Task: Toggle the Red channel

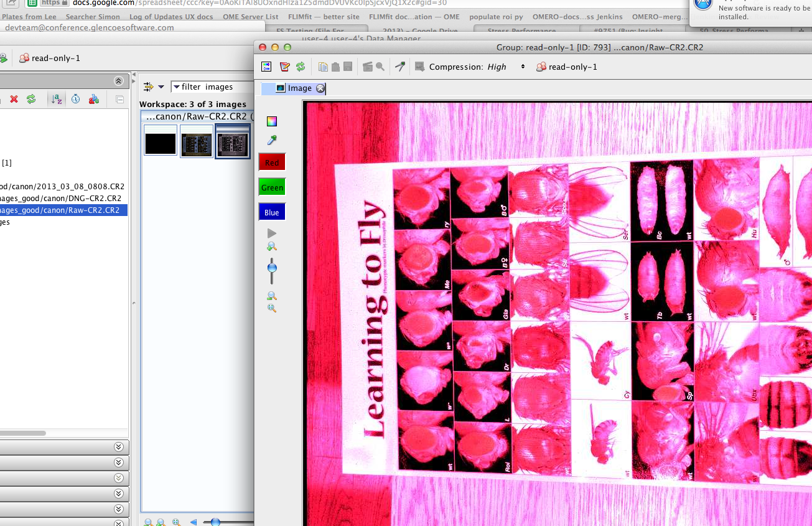Action: [x=272, y=162]
